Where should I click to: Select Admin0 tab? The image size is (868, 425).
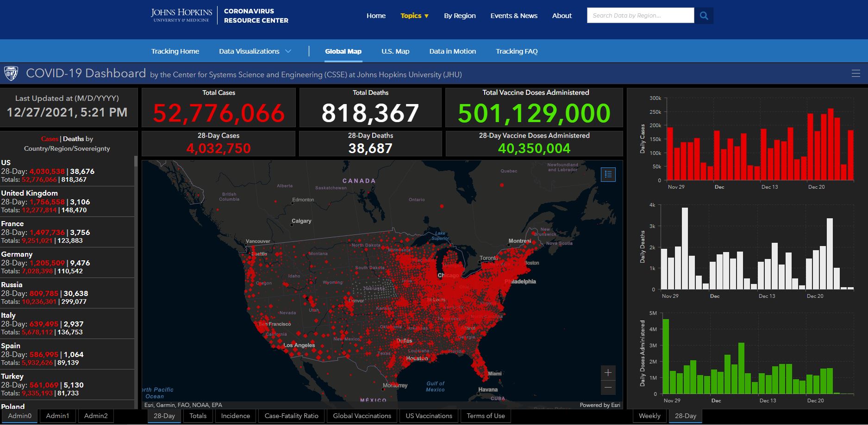pos(20,416)
